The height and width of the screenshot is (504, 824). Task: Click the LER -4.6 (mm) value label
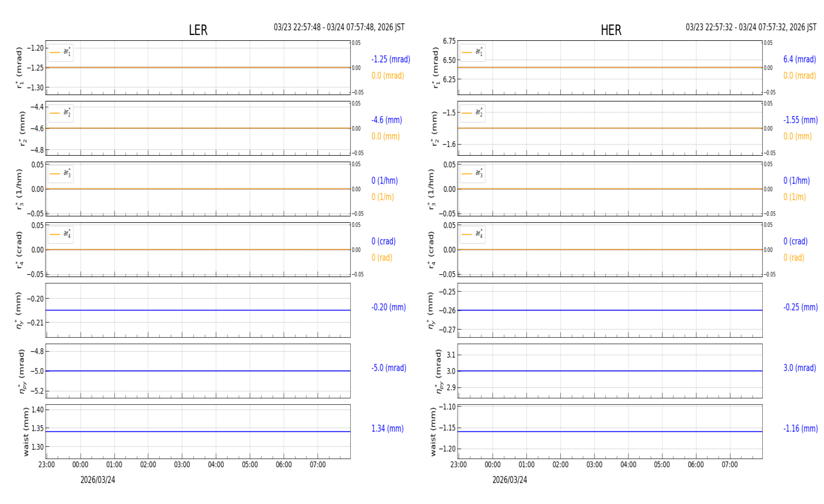[386, 120]
